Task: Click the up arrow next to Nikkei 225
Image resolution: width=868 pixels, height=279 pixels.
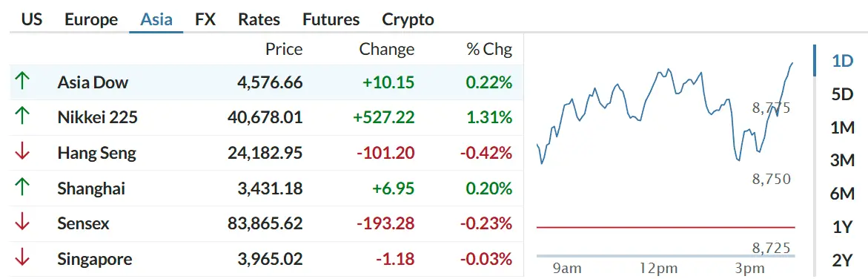Action: coord(21,117)
